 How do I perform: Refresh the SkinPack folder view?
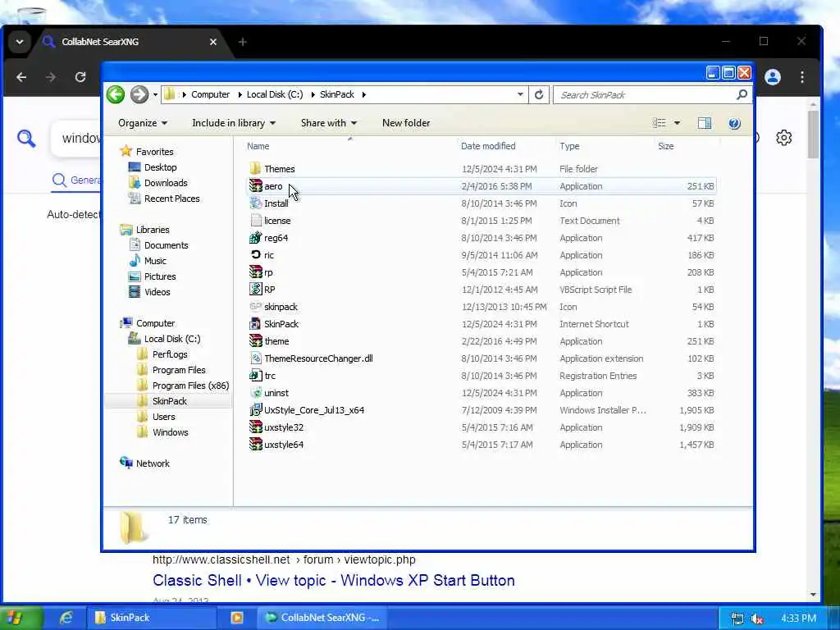coord(539,95)
